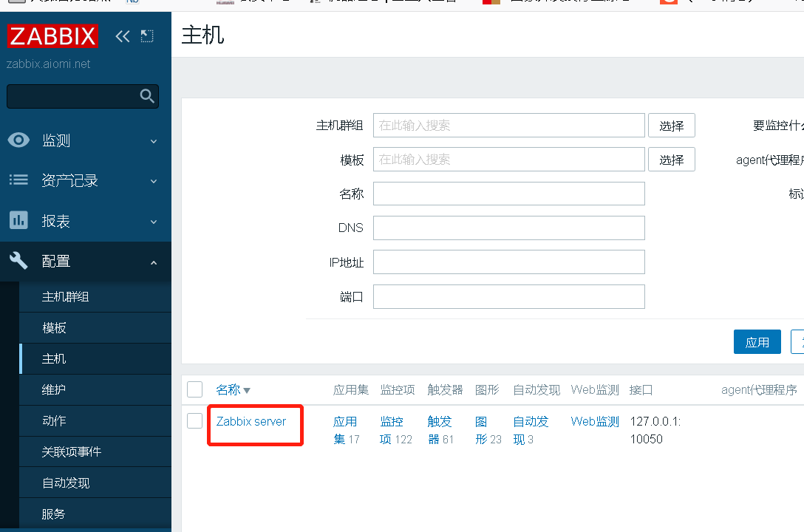Open 触发器 61 link for Zabbix server

440,431
